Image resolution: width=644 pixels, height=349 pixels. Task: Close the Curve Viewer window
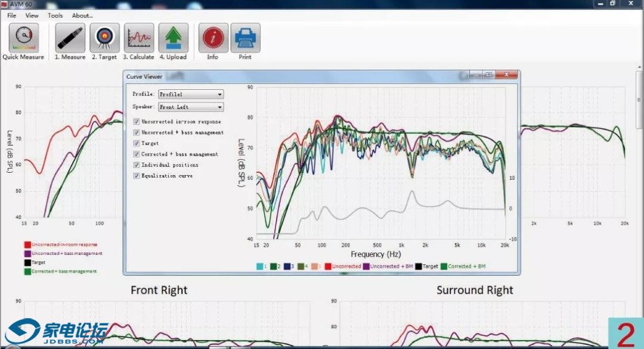506,74
